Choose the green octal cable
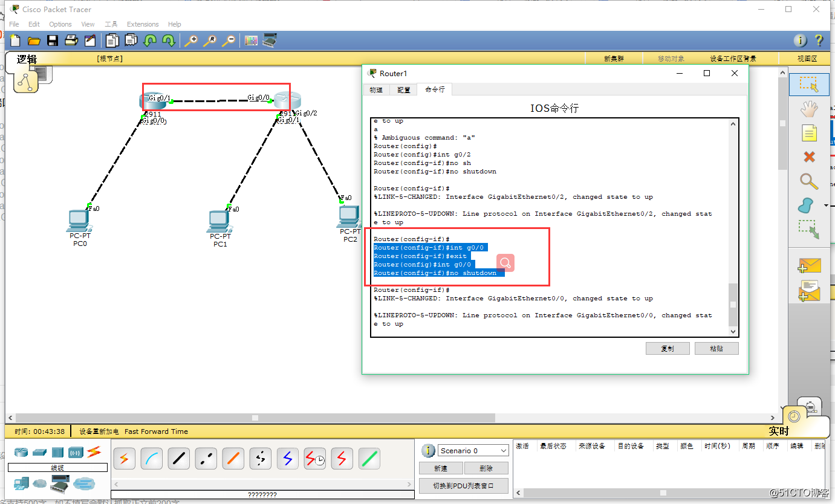This screenshot has width=835, height=504. pos(369,459)
